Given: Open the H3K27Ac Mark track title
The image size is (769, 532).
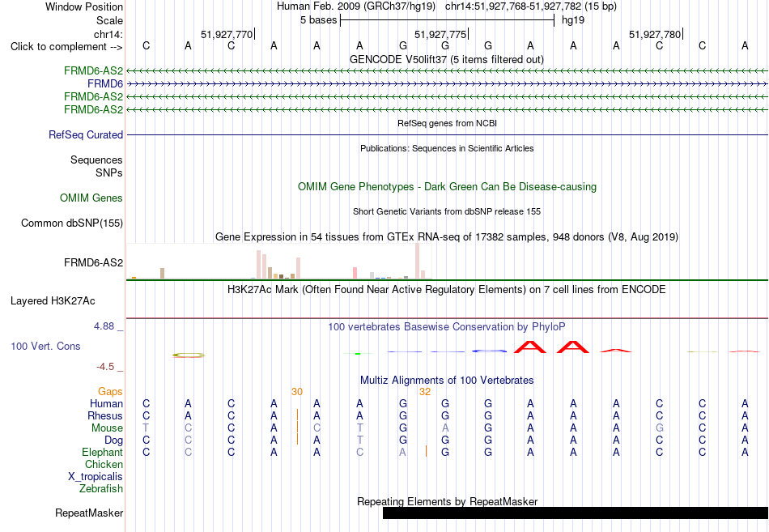Looking at the screenshot, I should (x=447, y=290).
